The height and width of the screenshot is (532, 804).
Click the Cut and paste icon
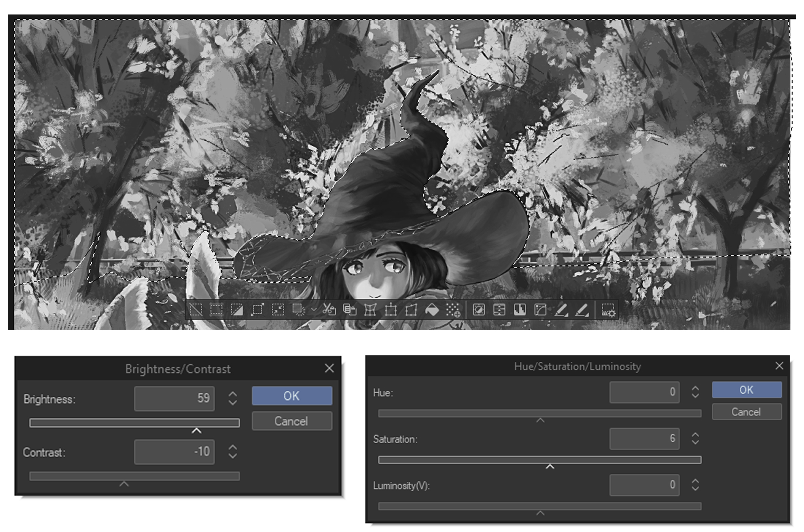coord(329,309)
